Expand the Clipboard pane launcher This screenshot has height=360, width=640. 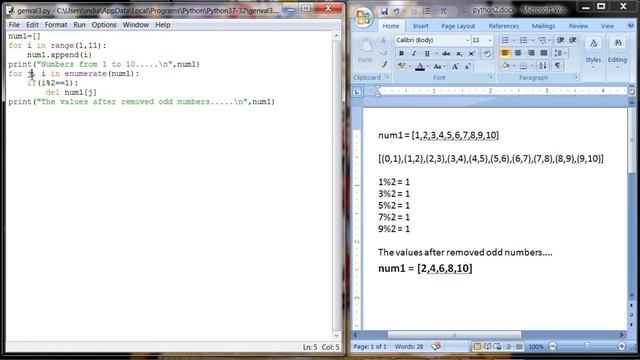coord(387,77)
